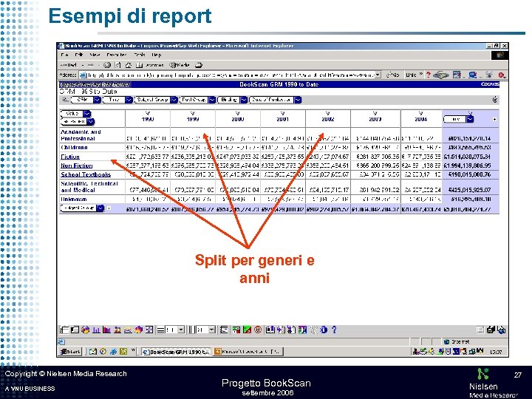Click the red circular icon in bottom toolbar
Image resolution: width=532 pixels, height=399 pixels.
click(258, 330)
